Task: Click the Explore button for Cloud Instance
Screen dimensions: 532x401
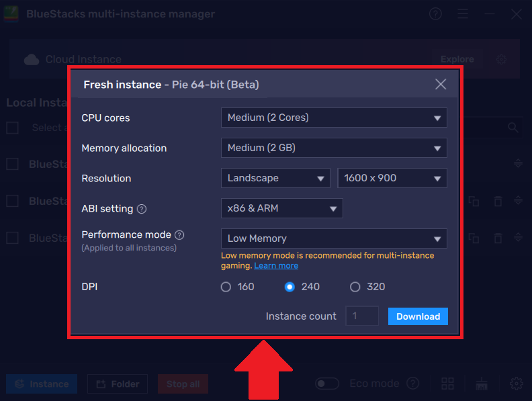Action: pyautogui.click(x=457, y=59)
